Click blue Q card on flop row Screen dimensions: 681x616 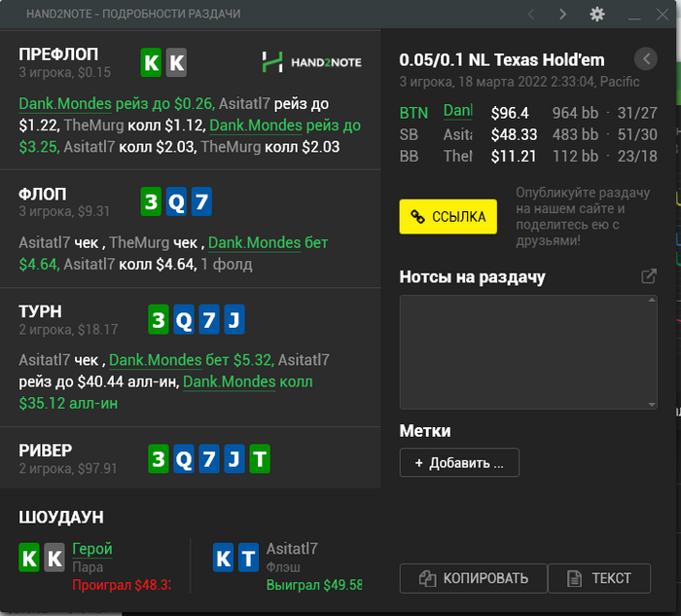pyautogui.click(x=176, y=201)
